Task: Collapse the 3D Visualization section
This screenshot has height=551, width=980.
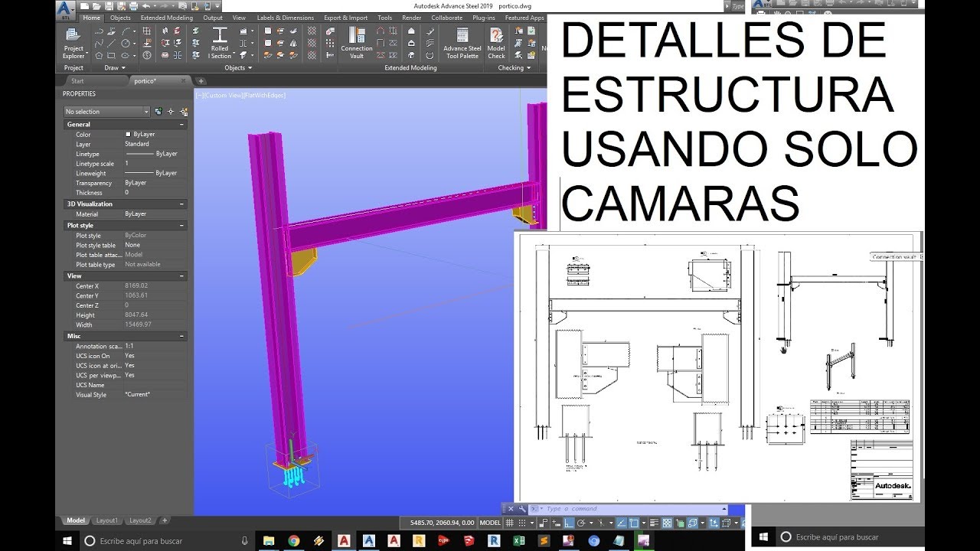Action: tap(181, 204)
